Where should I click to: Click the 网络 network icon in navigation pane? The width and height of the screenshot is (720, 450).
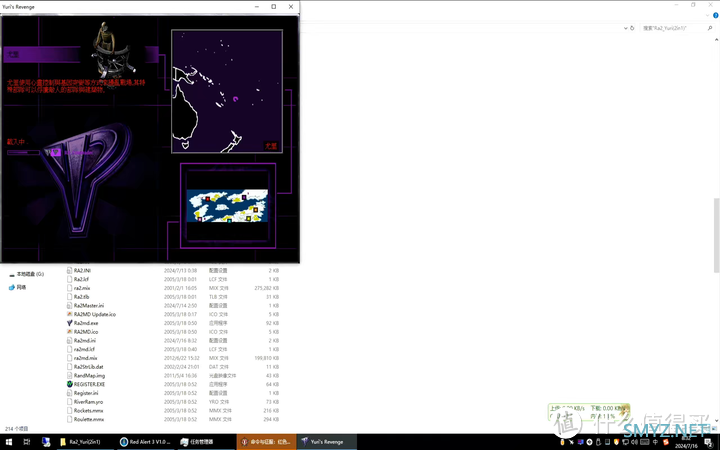coord(11,287)
